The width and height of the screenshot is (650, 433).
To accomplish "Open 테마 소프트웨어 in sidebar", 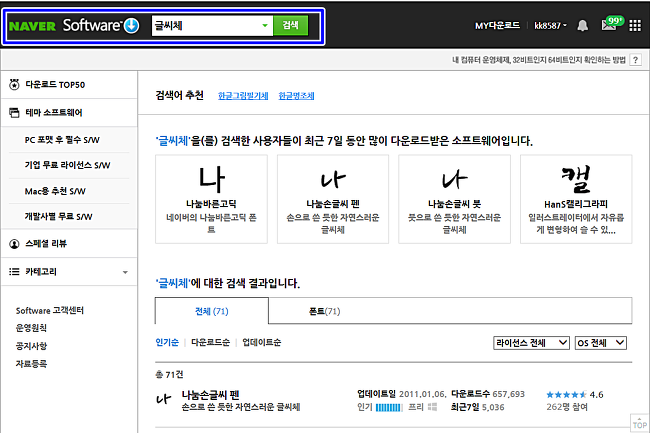I will (54, 112).
